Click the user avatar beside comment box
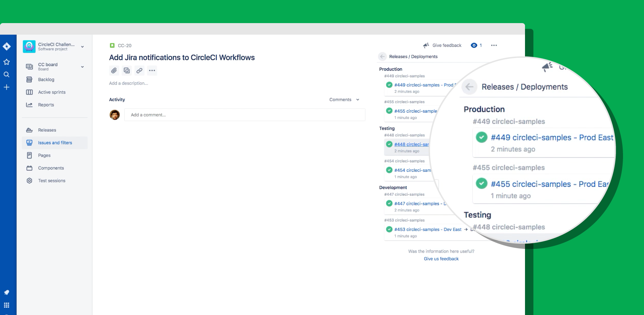 [x=115, y=115]
